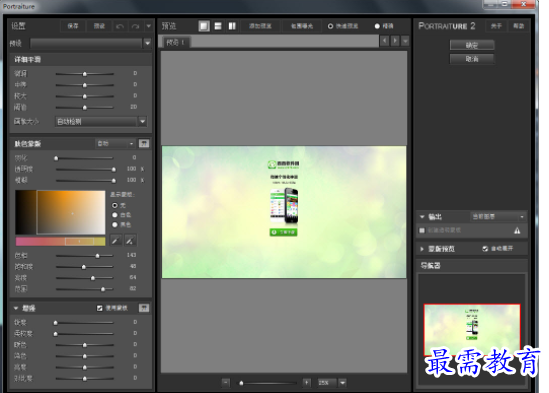Adjust the hue slider valued 143
The height and width of the screenshot is (393, 549).
[85, 256]
